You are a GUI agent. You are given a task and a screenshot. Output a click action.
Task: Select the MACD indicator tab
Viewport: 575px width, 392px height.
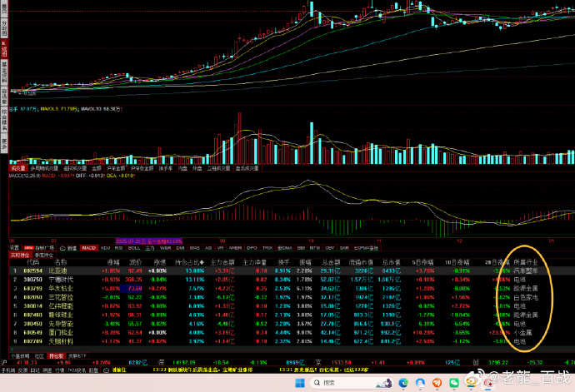click(x=88, y=248)
